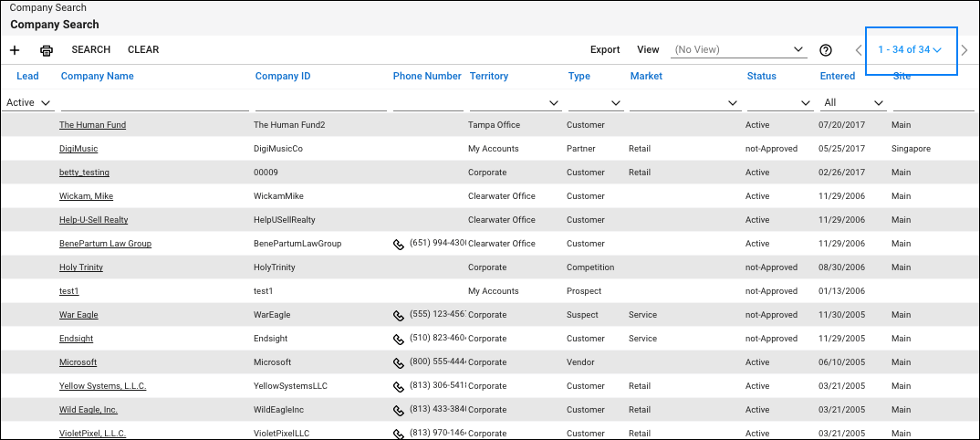Click the Site filter input field
This screenshot has height=440, width=980.
933,102
